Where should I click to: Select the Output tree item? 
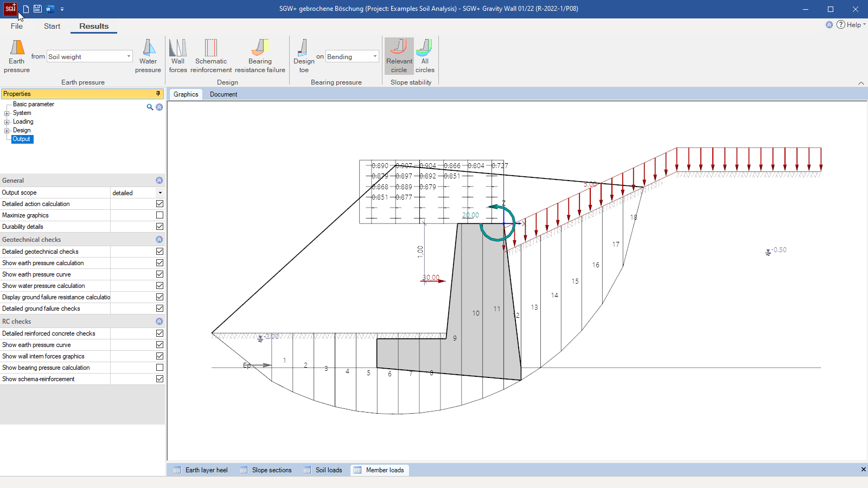click(22, 139)
